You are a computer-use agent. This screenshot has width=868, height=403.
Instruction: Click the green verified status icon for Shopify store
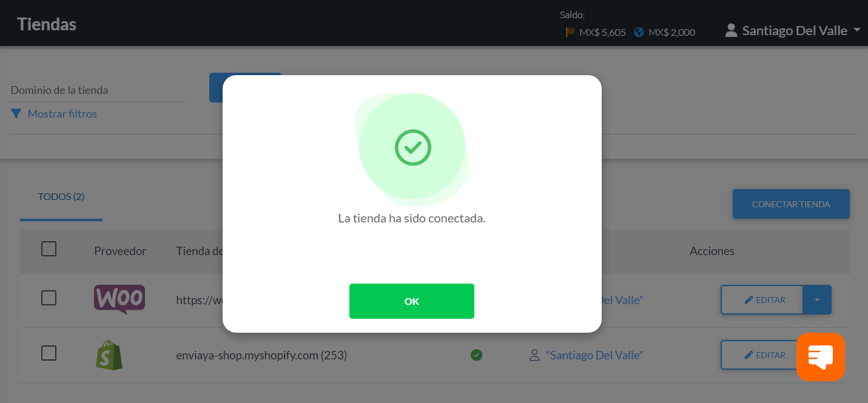coord(477,355)
